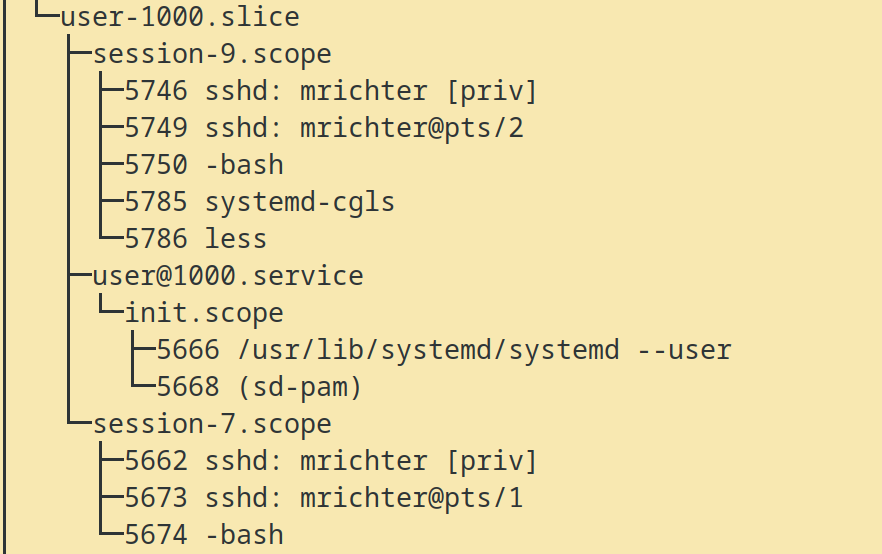Select the -bash process with PID 5674

[204, 535]
